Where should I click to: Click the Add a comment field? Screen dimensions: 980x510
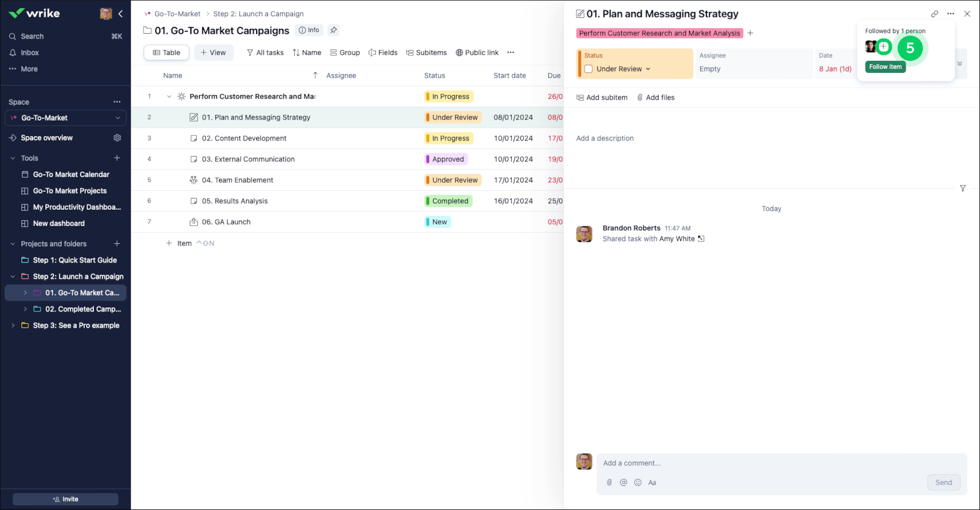pos(761,463)
